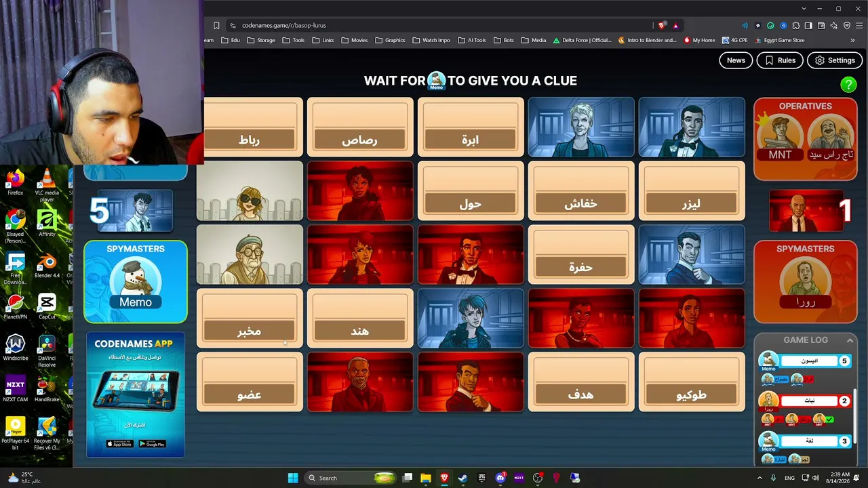Open the Delta Force bookmark
This screenshot has width=868, height=488.
tap(582, 40)
